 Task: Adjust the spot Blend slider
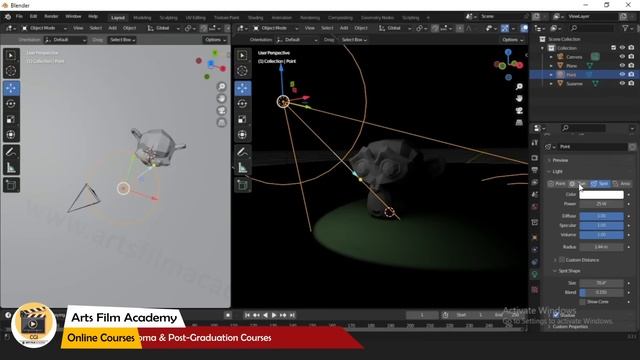click(601, 293)
